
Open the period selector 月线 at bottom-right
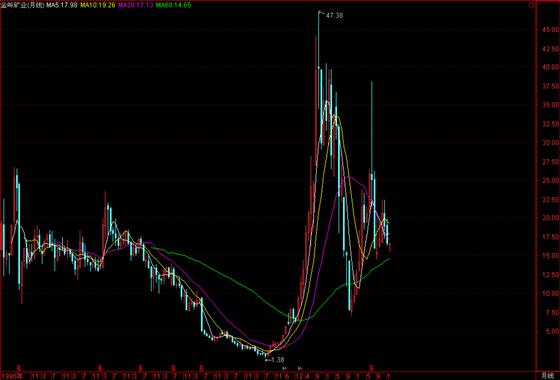(546, 376)
